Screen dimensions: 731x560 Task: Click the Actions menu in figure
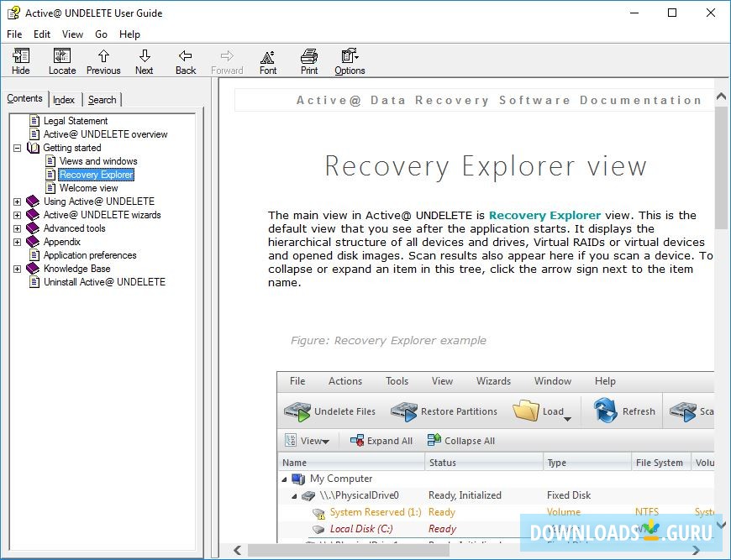point(345,381)
